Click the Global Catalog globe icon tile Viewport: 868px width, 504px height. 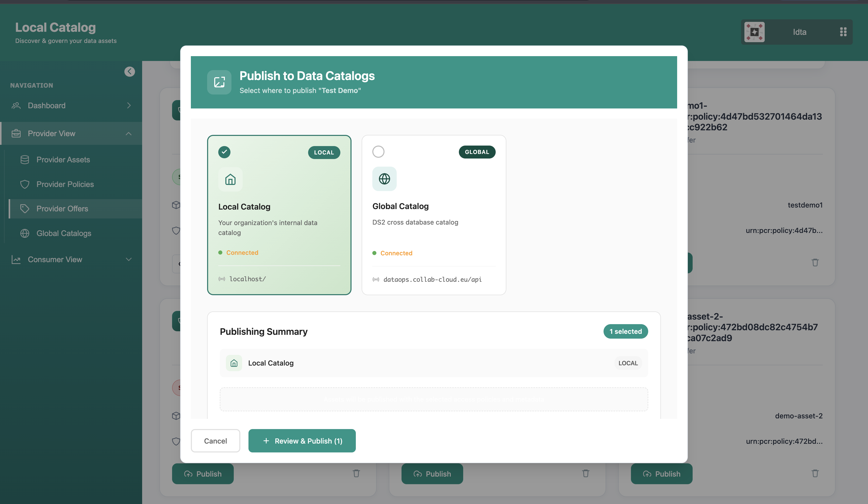tap(385, 179)
